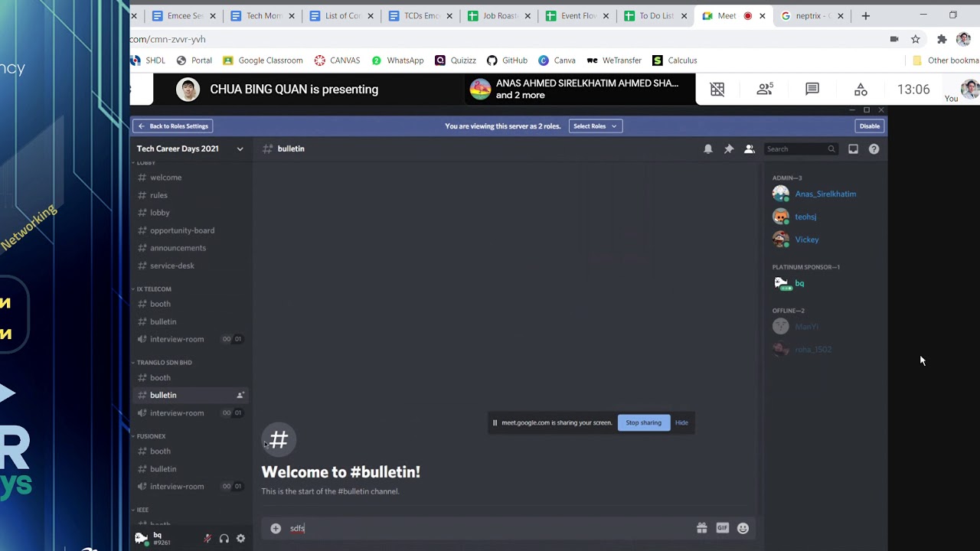The height and width of the screenshot is (551, 980).
Task: Bookmark this page star icon
Action: pyautogui.click(x=916, y=39)
